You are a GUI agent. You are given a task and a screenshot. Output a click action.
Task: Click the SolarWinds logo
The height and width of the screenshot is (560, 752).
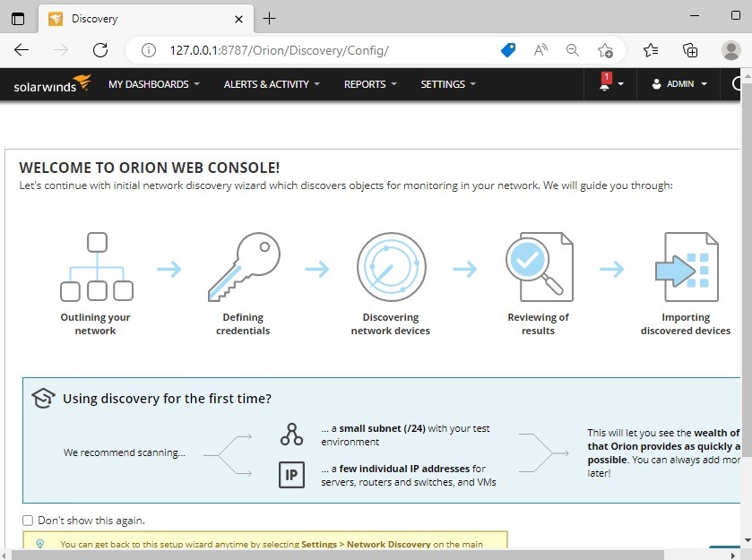point(52,84)
